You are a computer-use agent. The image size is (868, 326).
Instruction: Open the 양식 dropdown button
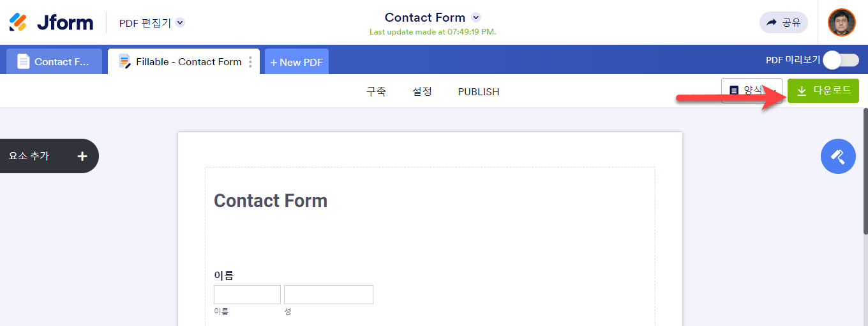tap(751, 91)
